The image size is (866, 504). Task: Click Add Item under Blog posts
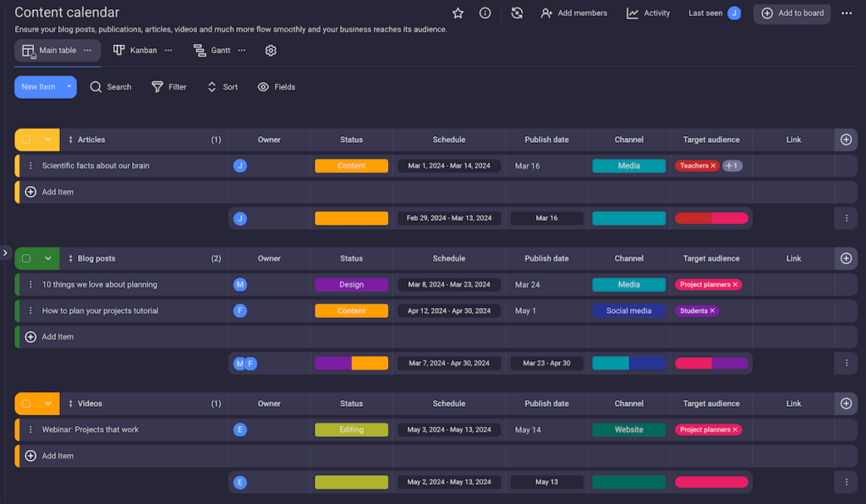tap(55, 336)
